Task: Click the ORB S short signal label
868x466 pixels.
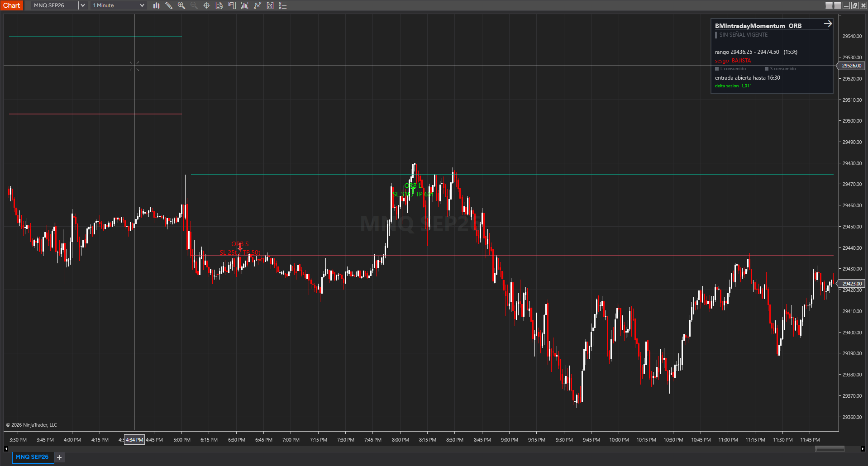Action: tap(240, 244)
